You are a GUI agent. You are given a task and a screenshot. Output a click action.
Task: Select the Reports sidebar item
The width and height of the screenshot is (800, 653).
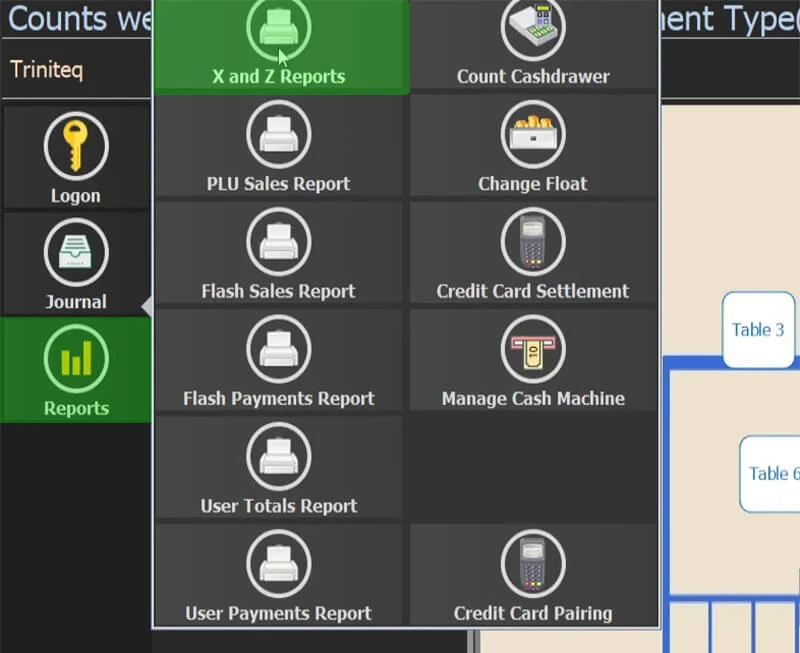[x=76, y=370]
